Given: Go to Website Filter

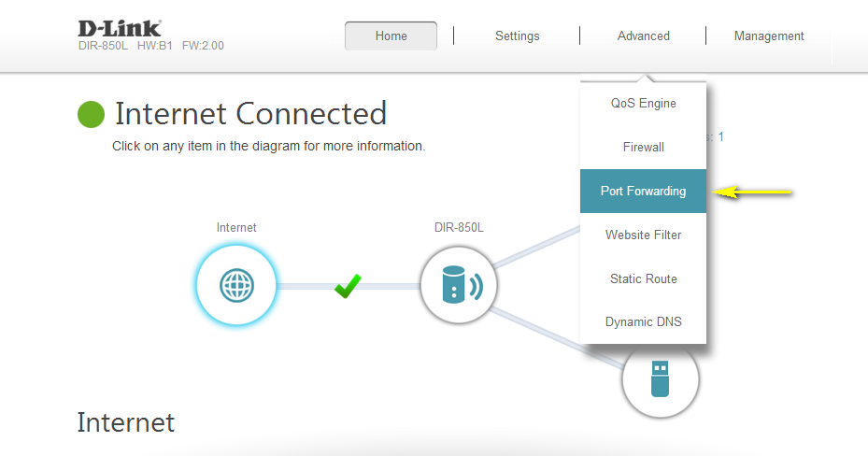Looking at the screenshot, I should click(643, 235).
